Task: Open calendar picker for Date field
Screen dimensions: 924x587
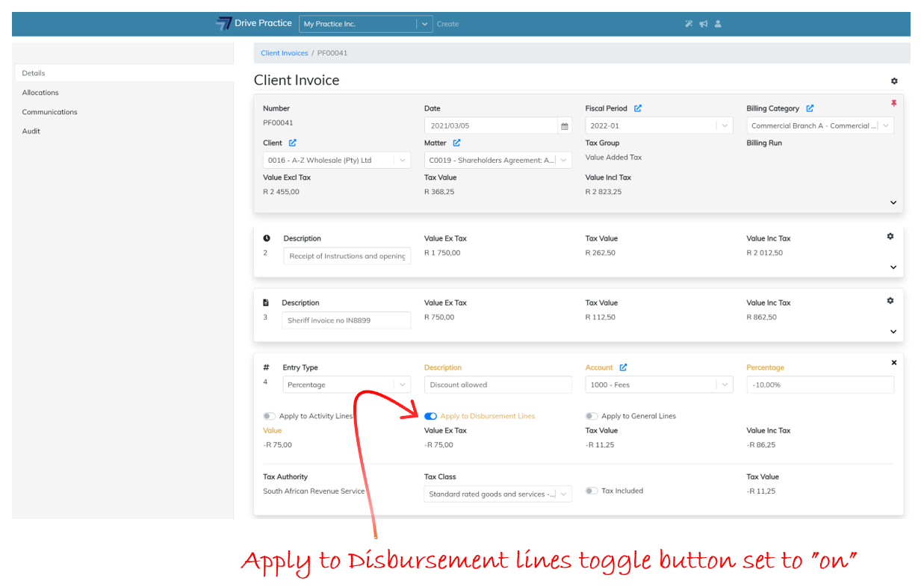Action: click(x=565, y=126)
